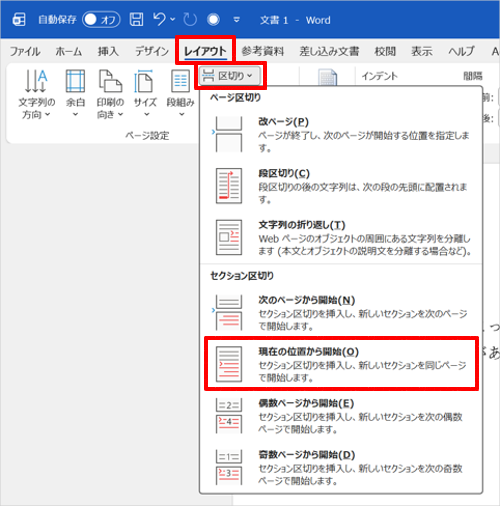Select 現在の位置から開始 section break
The image size is (500, 506).
click(x=341, y=364)
